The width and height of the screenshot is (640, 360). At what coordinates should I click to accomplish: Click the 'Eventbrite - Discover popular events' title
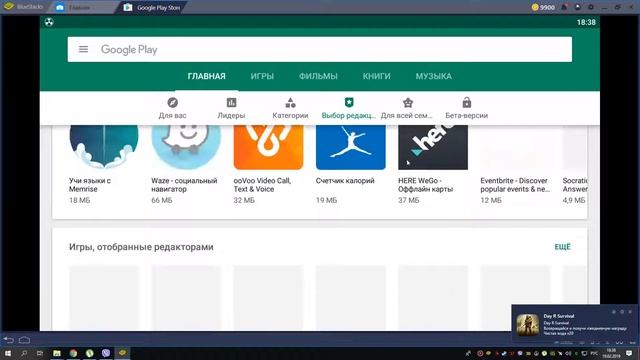click(x=515, y=185)
